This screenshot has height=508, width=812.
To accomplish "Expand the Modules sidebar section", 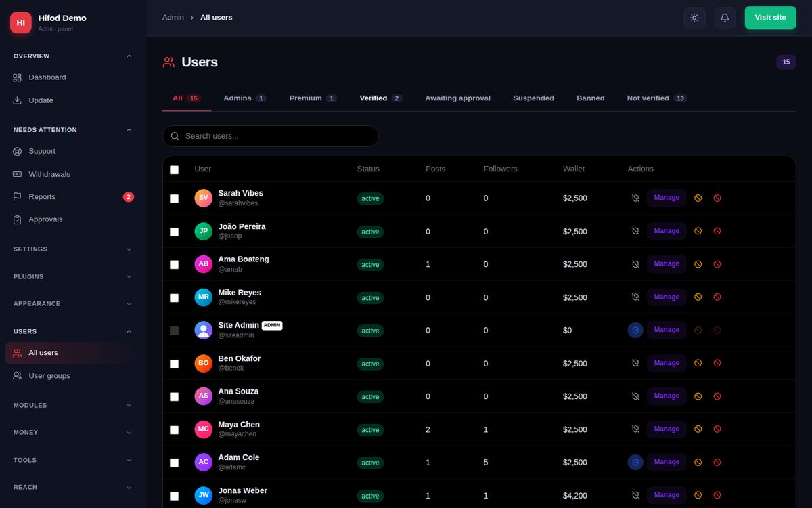I will pyautogui.click(x=73, y=406).
